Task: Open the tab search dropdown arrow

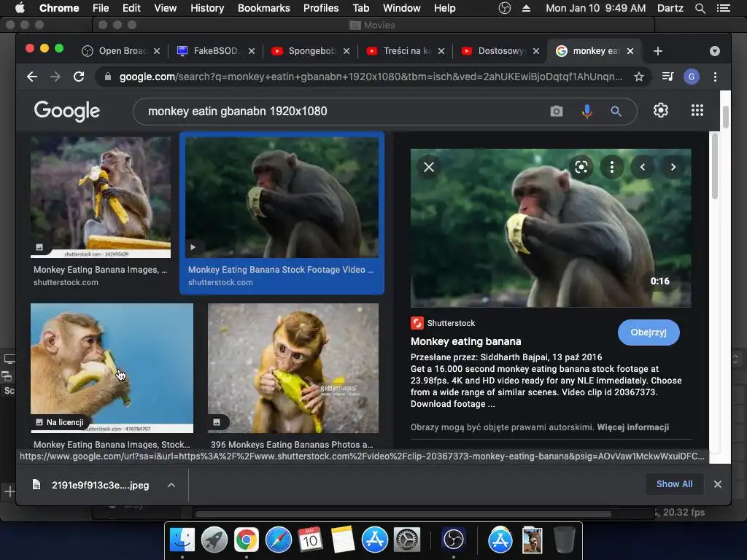Action: [x=715, y=51]
